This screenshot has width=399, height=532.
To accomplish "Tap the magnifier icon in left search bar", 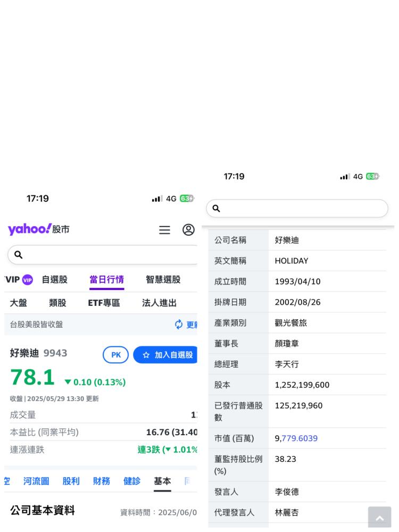I will (x=18, y=254).
